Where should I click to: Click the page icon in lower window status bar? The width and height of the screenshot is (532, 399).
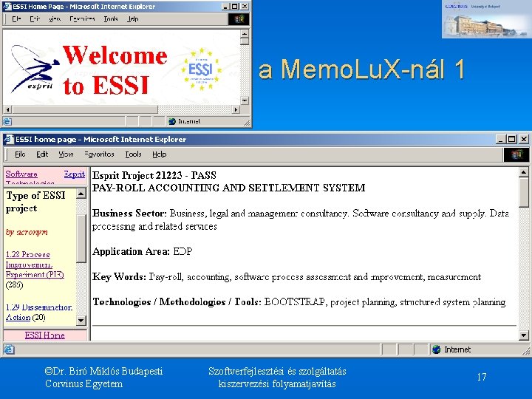(x=9, y=349)
